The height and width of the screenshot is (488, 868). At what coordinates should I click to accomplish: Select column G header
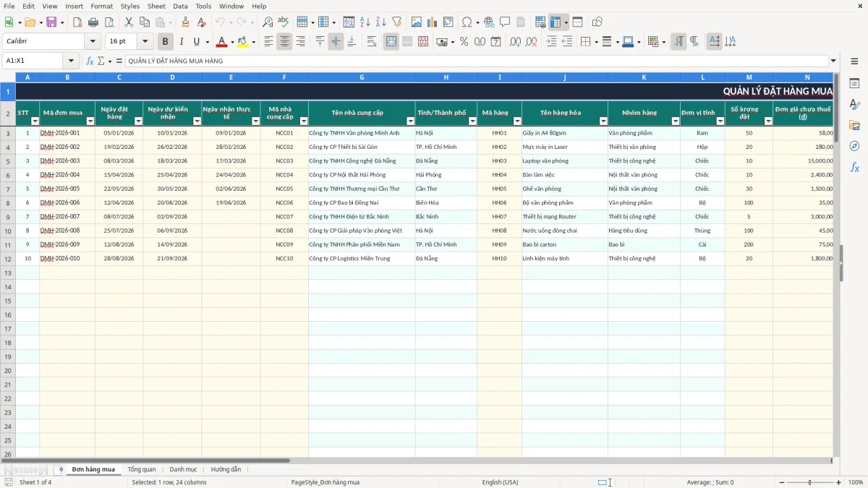[x=362, y=77]
